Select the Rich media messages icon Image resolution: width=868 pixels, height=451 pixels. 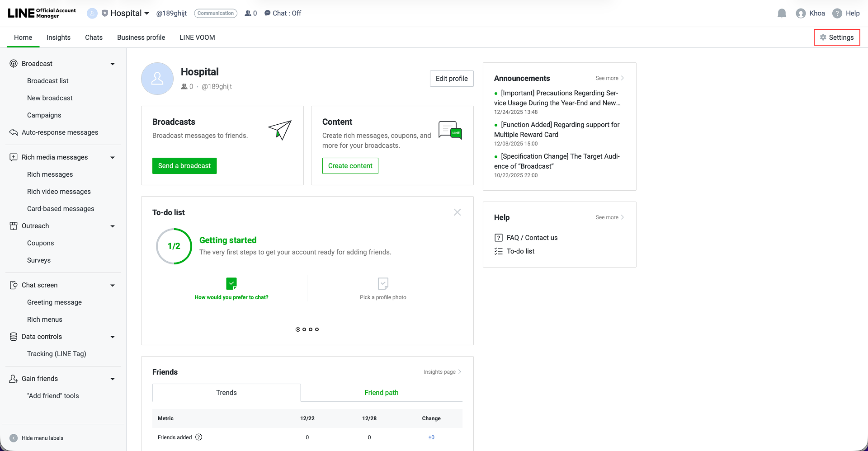coord(13,157)
